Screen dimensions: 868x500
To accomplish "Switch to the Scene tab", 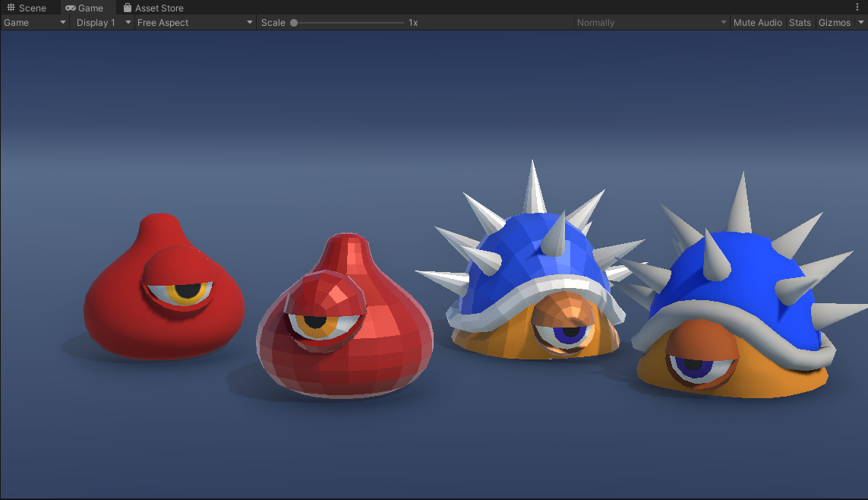I will [x=26, y=8].
